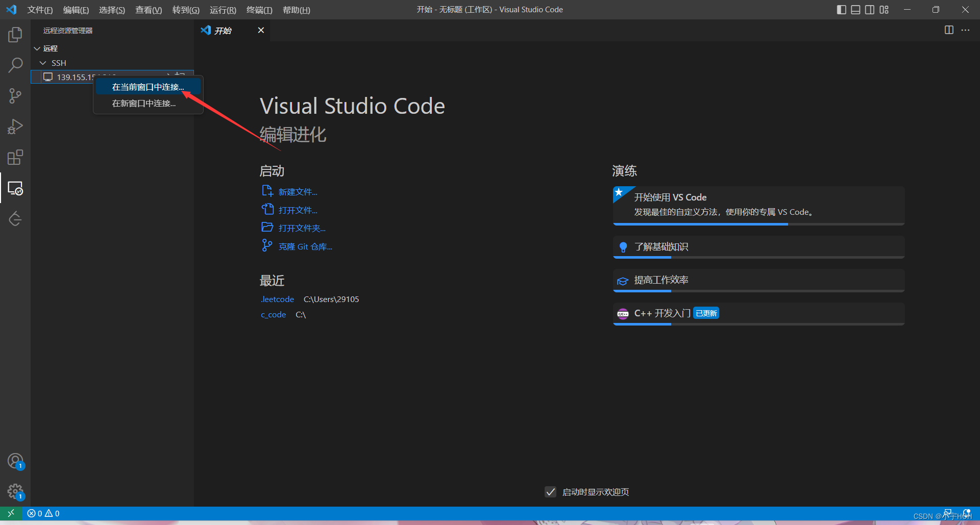Viewport: 980px width, 525px height.
Task: Click the progress bar under 开始使用 VS Code
Action: pyautogui.click(x=758, y=224)
